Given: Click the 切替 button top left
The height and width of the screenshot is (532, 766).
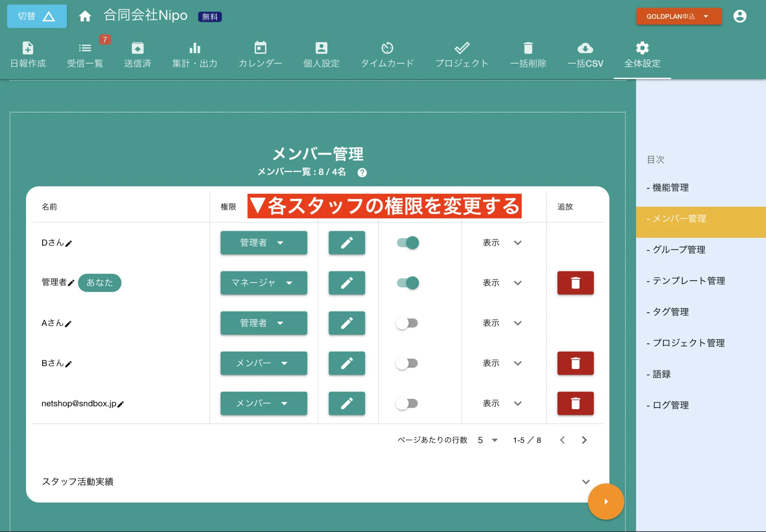Looking at the screenshot, I should [36, 16].
